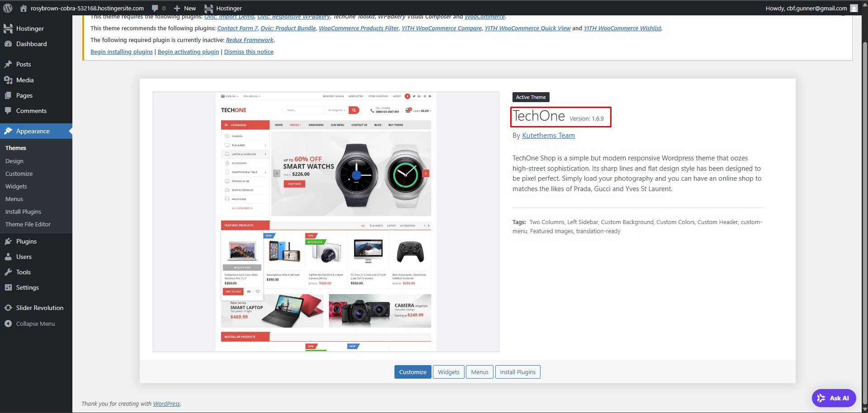Open Install Plugins in sidebar submenu
Viewport: 868px width, 413px height.
pos(23,211)
